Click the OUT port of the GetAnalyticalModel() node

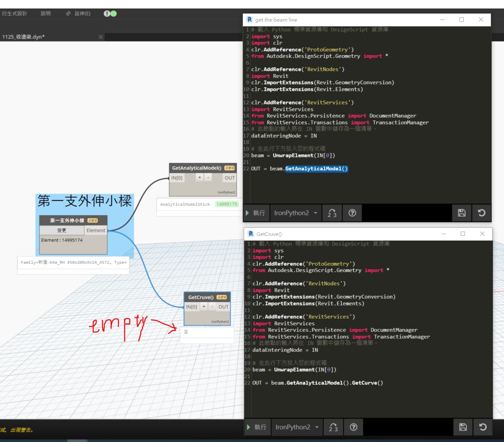click(230, 178)
